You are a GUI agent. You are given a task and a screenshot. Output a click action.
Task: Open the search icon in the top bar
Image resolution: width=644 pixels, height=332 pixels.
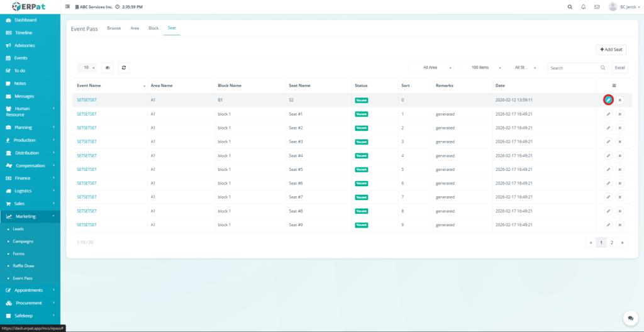pyautogui.click(x=570, y=7)
